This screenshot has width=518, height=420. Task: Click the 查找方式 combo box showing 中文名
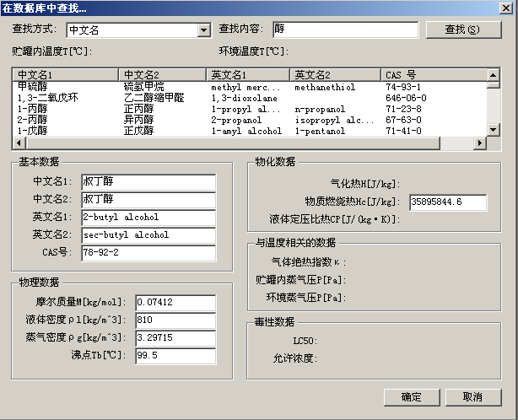(138, 30)
